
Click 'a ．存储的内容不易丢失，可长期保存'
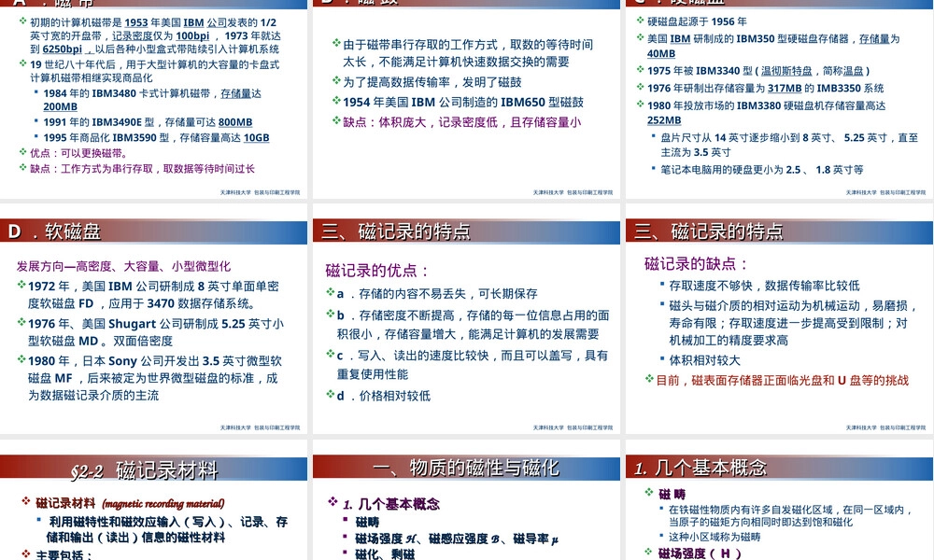click(x=436, y=293)
